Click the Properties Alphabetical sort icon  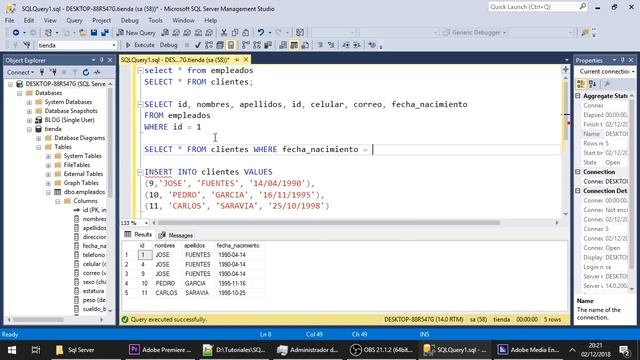coord(593,84)
